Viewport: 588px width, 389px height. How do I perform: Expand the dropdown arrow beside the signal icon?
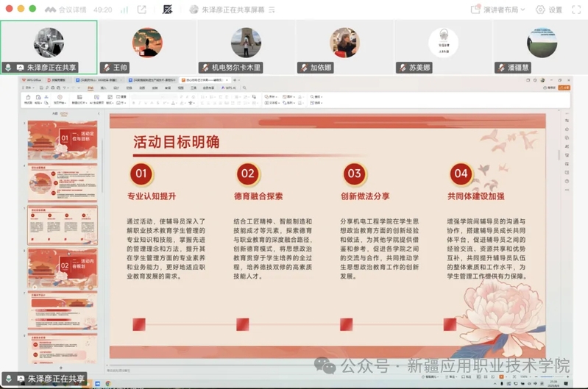(132, 10)
